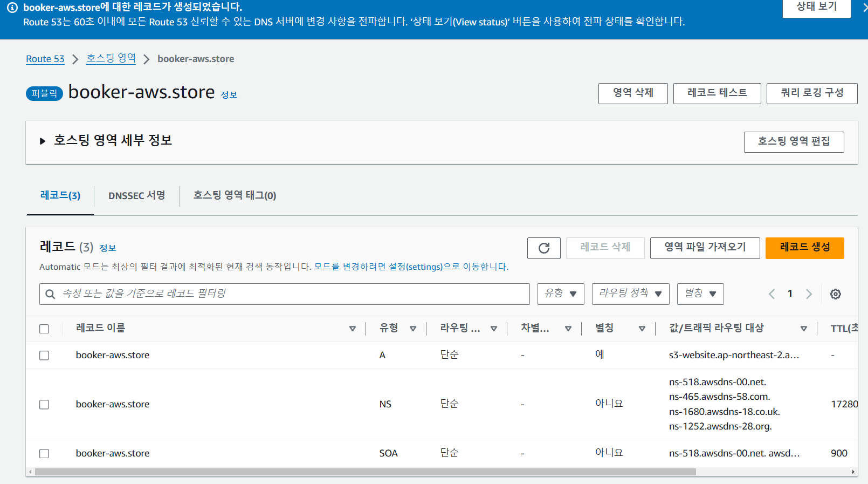Viewport: 868px width, 484px height.
Task: Click the refresh records icon button
Action: [544, 248]
